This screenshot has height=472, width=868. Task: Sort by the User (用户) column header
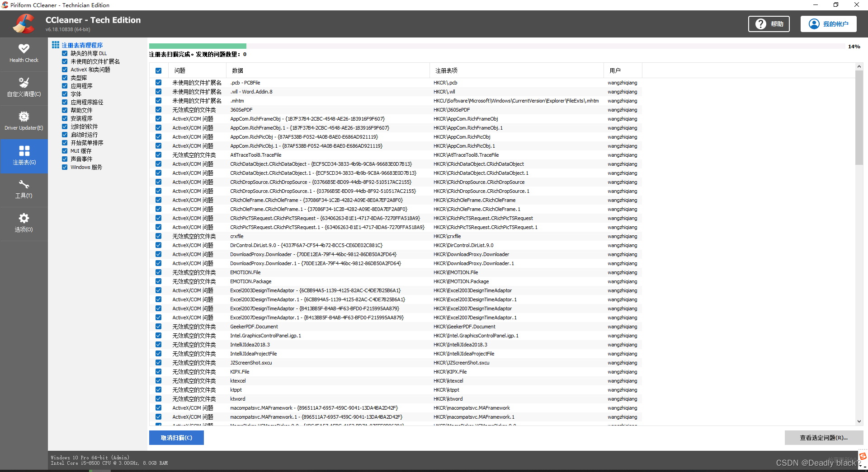coord(623,70)
